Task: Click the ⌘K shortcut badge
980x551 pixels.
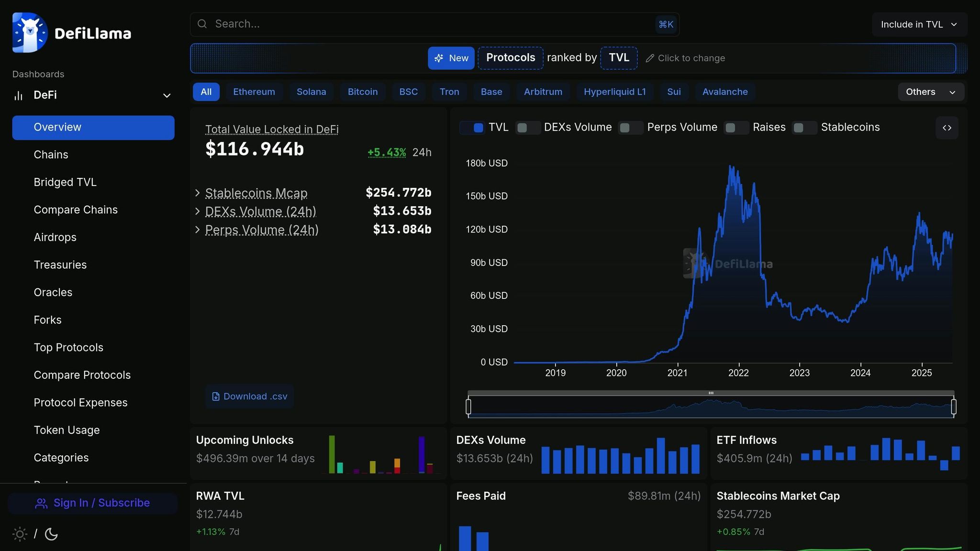Action: [666, 24]
